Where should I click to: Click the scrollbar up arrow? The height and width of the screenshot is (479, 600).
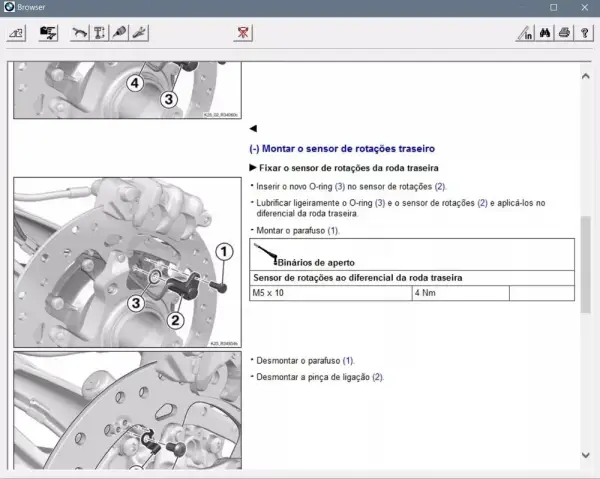pyautogui.click(x=585, y=76)
